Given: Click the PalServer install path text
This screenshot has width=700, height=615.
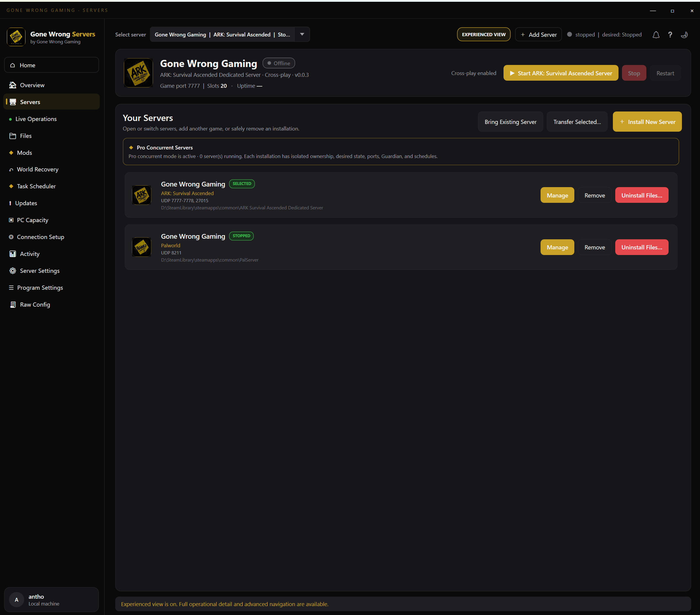Looking at the screenshot, I should tap(210, 260).
